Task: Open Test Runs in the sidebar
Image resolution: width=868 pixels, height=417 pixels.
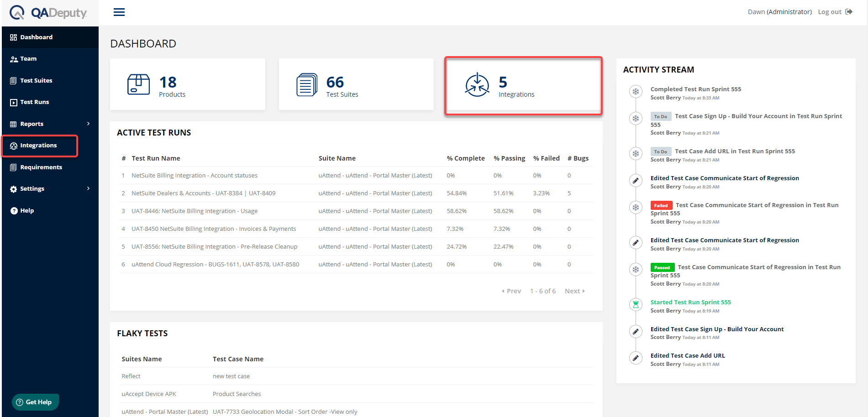Action: click(x=50, y=102)
